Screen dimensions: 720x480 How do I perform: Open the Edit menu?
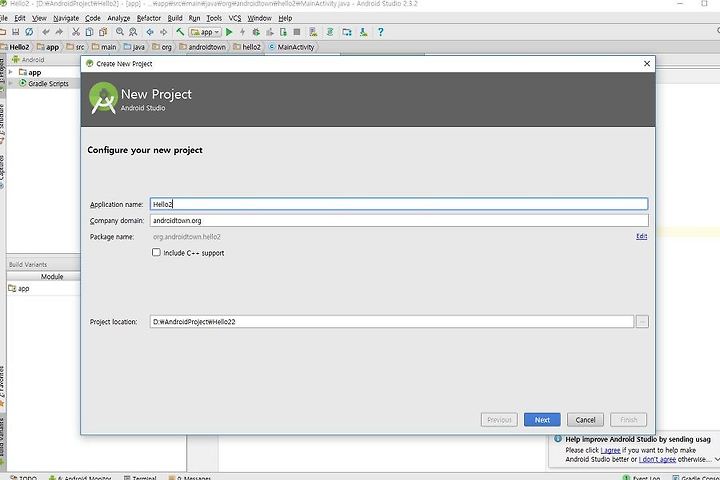click(20, 18)
